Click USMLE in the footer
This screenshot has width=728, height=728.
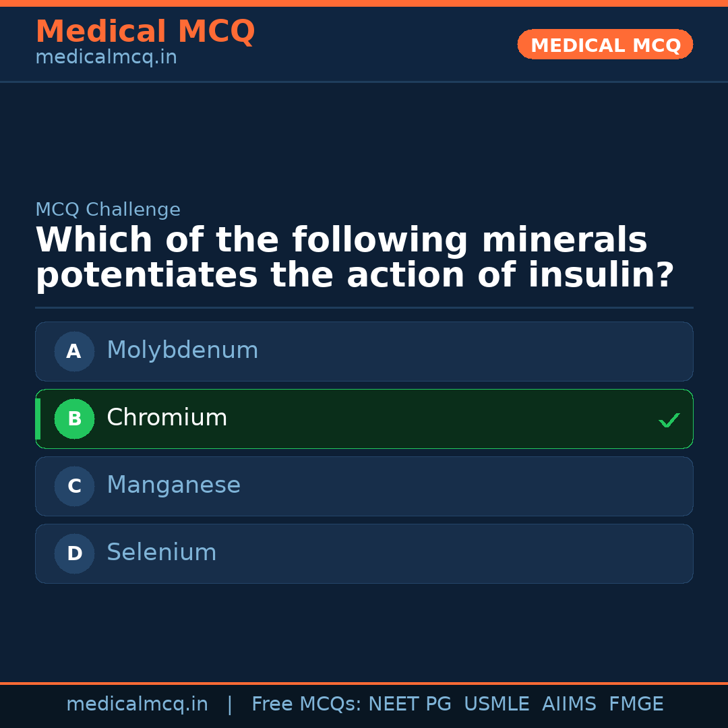[496, 704]
